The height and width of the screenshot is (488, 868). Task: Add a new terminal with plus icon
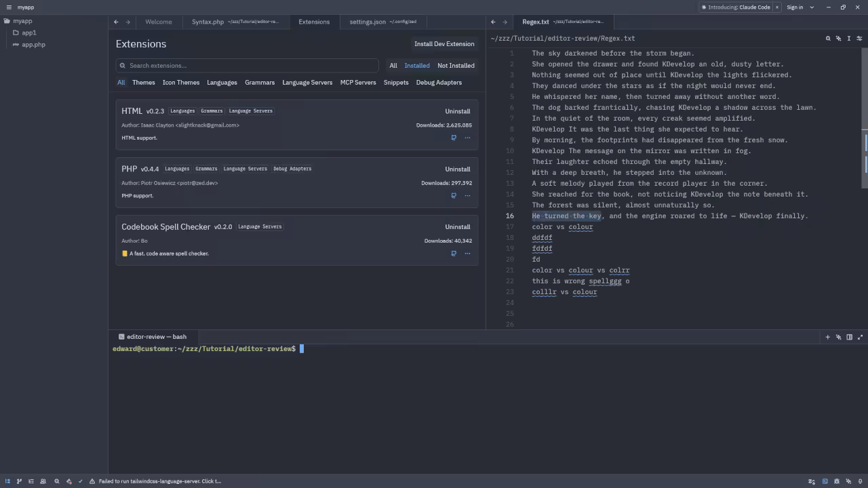click(827, 337)
